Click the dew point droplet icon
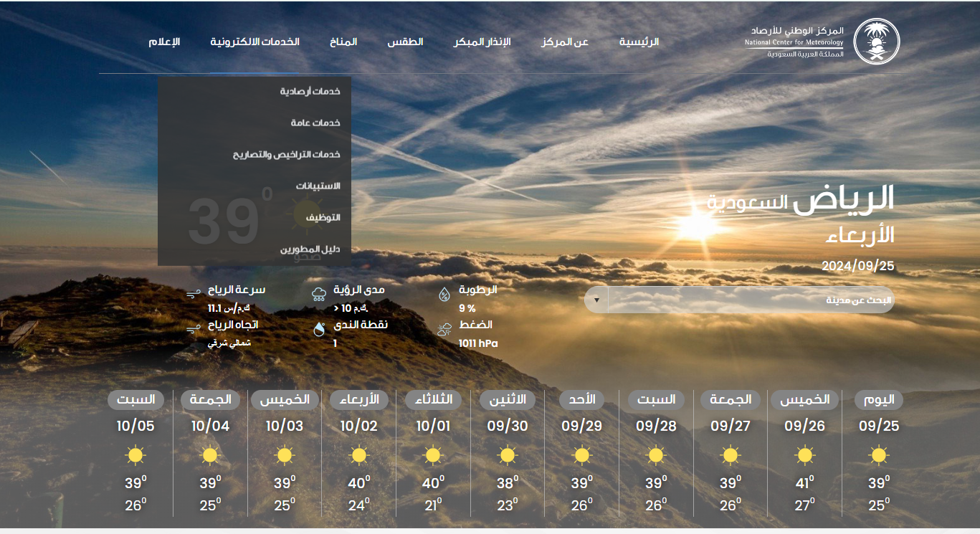The height and width of the screenshot is (534, 980). point(319,329)
